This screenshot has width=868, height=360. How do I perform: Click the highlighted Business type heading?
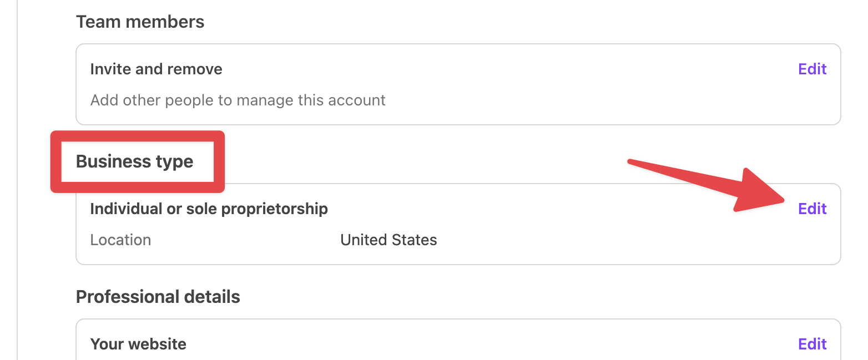pyautogui.click(x=135, y=161)
